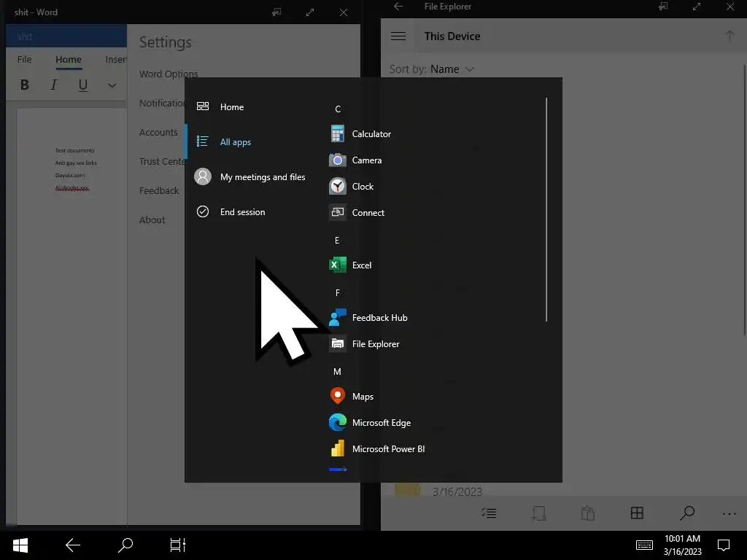Jump to letter M app group
This screenshot has height=560, width=747.
337,371
